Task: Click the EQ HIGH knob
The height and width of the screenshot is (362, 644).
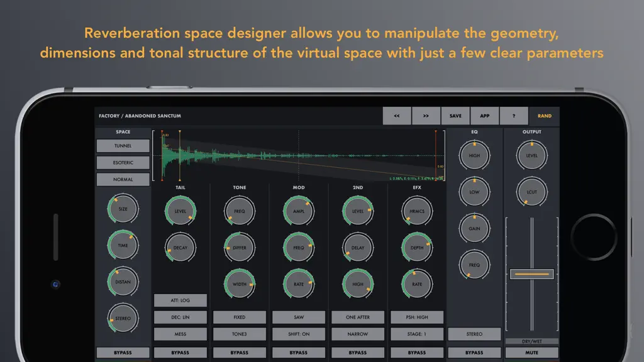Action: (x=474, y=156)
